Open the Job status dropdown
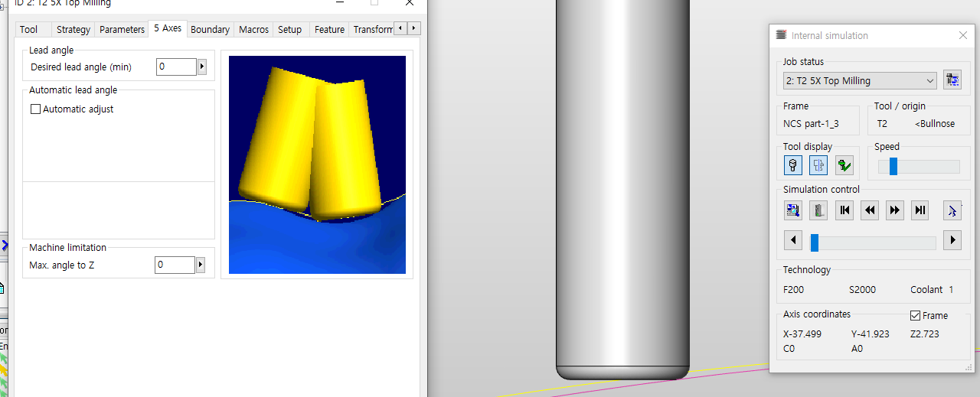This screenshot has height=397, width=980. click(859, 80)
